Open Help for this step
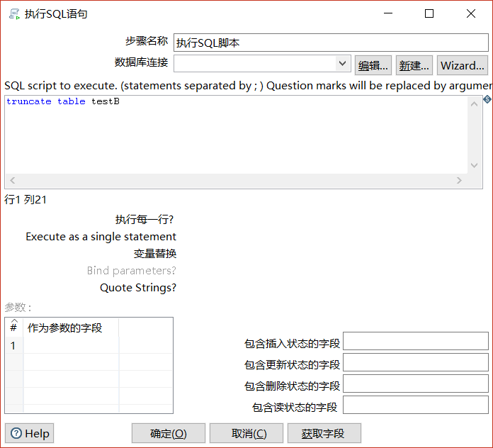 [30, 433]
